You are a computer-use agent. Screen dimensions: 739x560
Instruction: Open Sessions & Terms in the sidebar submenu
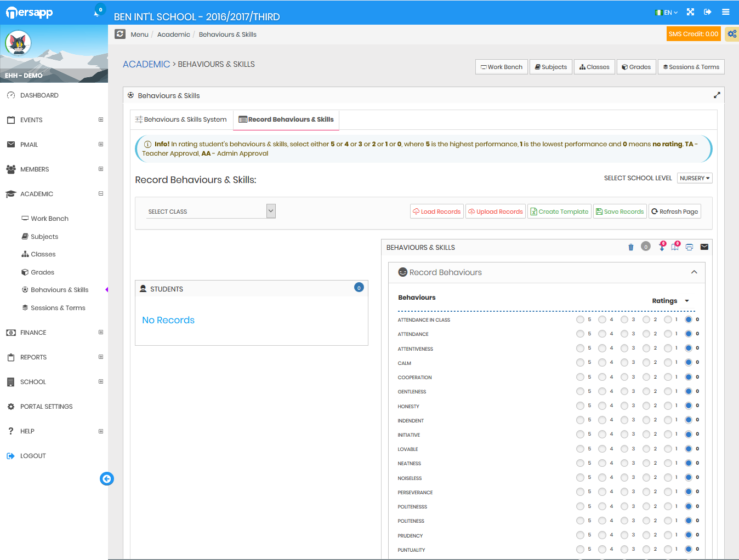point(58,308)
